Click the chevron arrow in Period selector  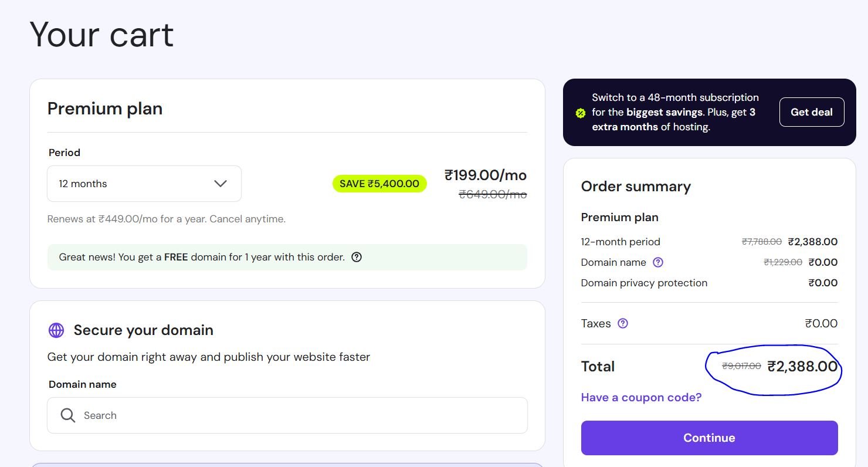pos(221,184)
